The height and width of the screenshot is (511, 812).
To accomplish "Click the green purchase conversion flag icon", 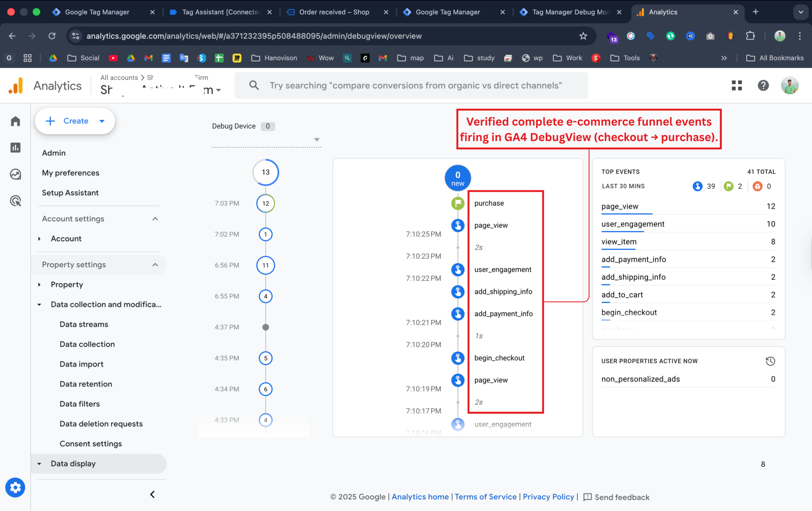I will (x=458, y=203).
